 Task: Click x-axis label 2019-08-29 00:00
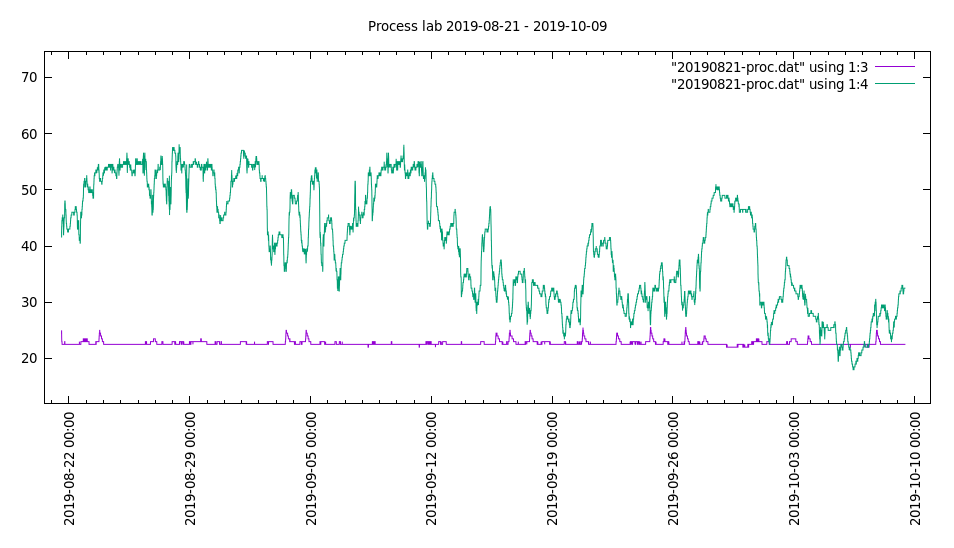click(x=190, y=468)
